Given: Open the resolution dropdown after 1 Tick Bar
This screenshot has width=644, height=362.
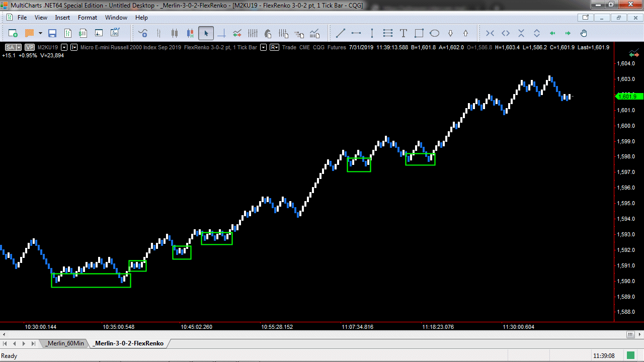Looking at the screenshot, I should pos(263,47).
